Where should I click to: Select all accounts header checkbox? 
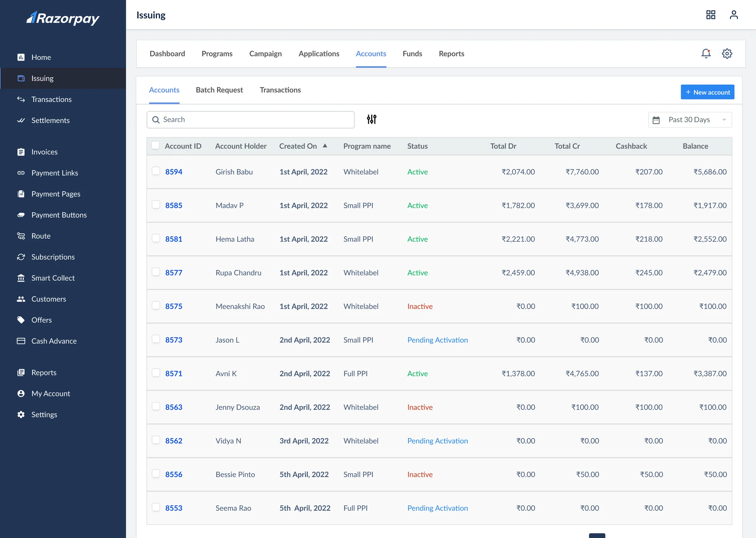155,145
